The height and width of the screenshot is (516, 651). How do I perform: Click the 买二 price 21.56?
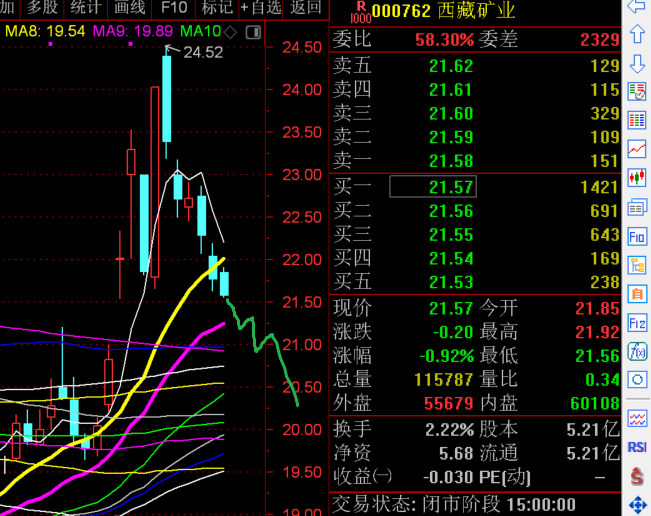[x=451, y=211]
